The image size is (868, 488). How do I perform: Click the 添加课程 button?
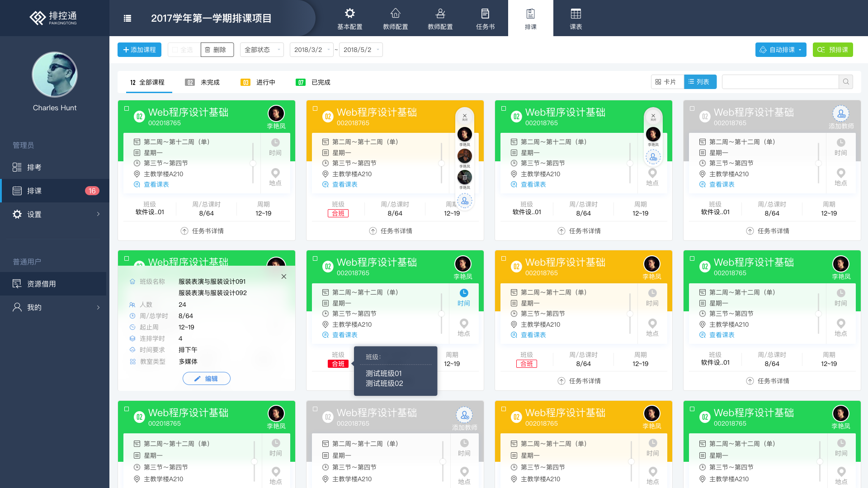139,50
